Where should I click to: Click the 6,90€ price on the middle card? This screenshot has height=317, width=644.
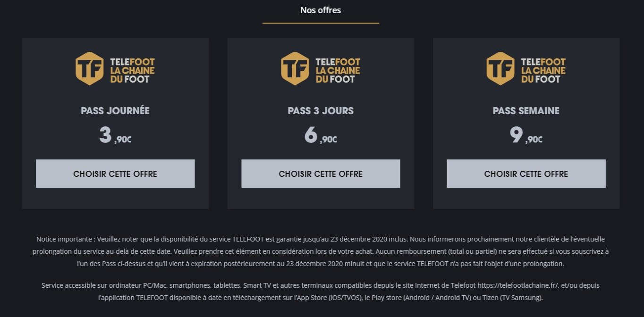321,135
